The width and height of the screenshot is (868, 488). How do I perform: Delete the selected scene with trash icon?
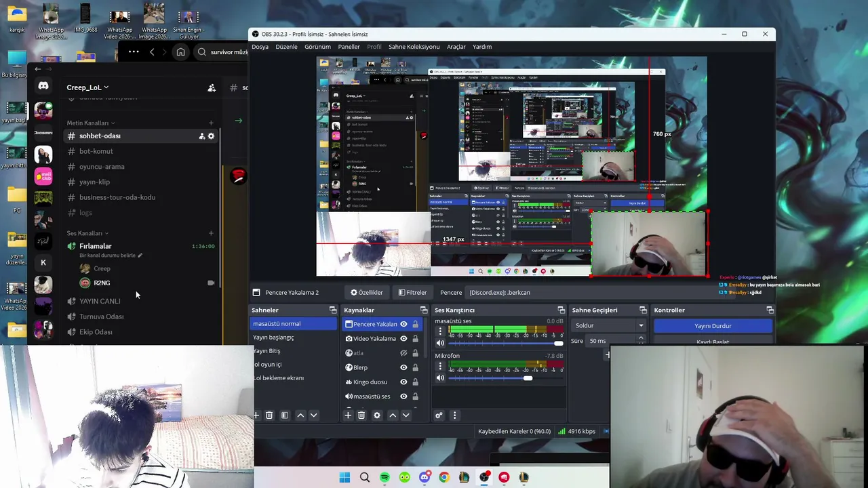point(269,415)
